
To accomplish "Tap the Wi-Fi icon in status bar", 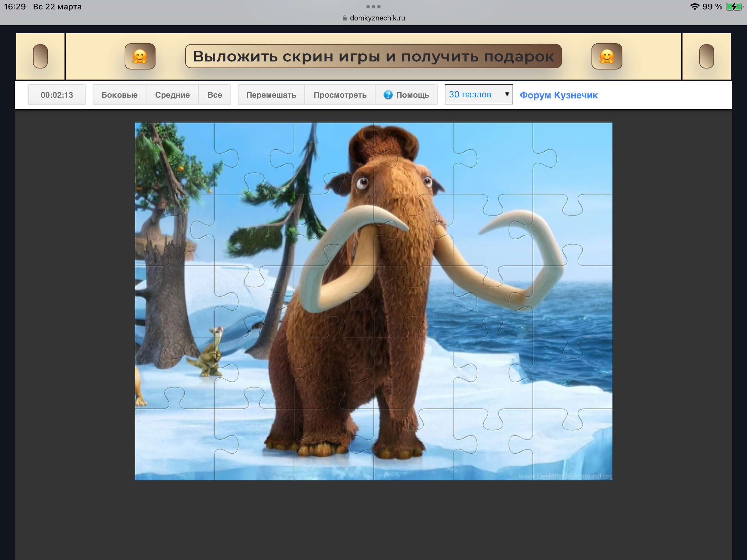I will [694, 7].
